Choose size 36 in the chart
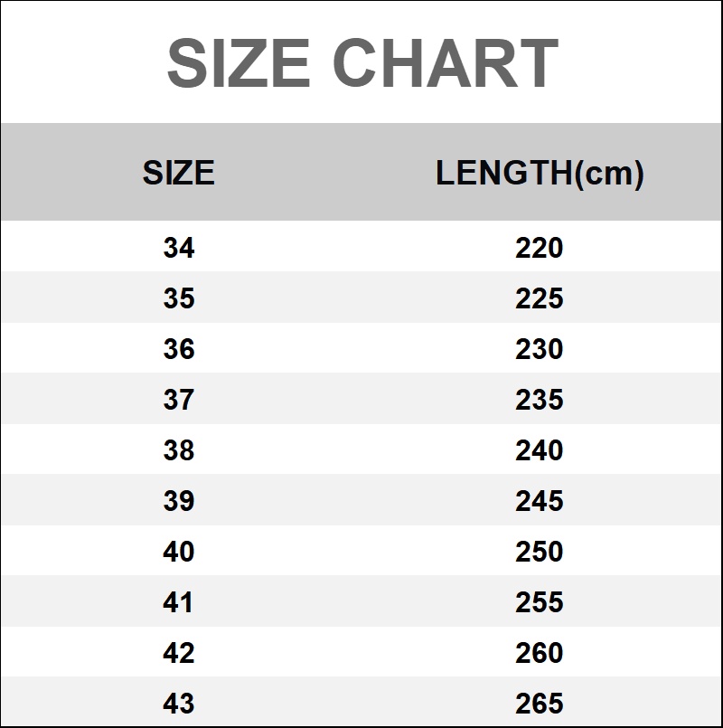The width and height of the screenshot is (723, 728). 179,349
